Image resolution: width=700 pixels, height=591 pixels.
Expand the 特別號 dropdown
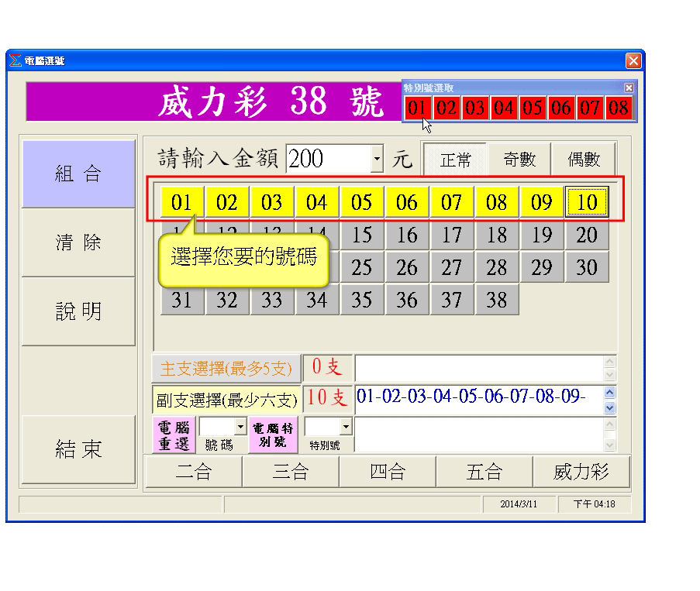point(345,427)
